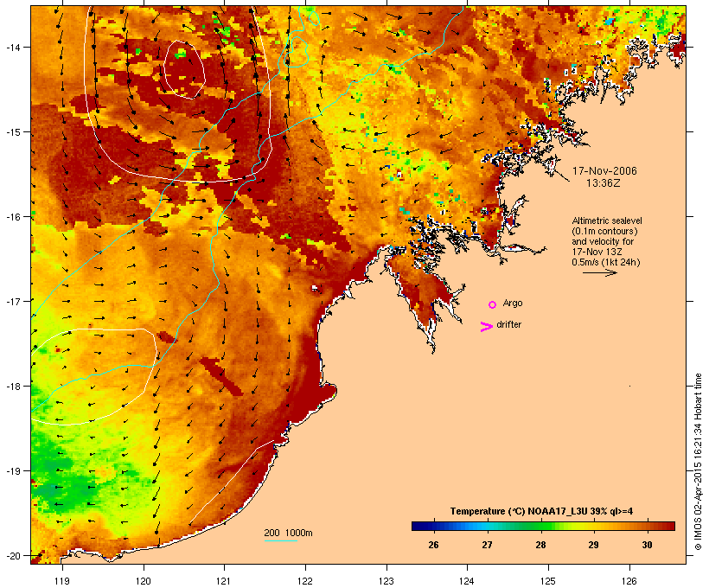Click longitude label 120
This screenshot has height=588, width=709.
click(144, 581)
